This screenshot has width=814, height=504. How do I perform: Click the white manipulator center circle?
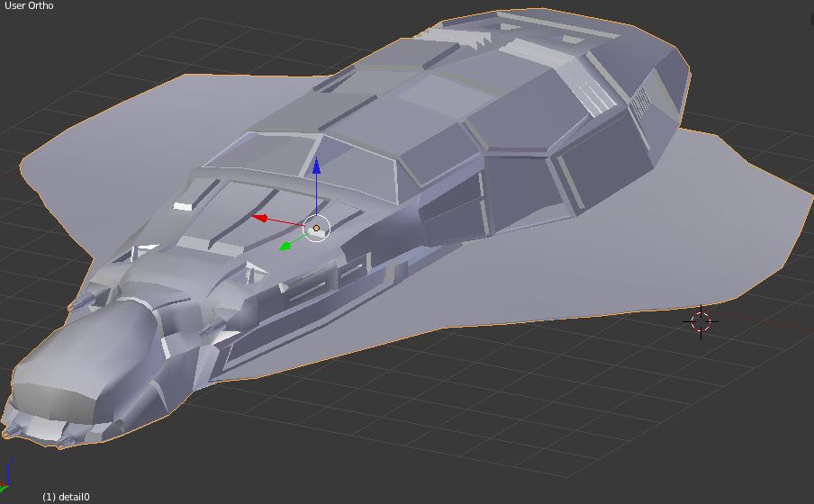pyautogui.click(x=317, y=229)
